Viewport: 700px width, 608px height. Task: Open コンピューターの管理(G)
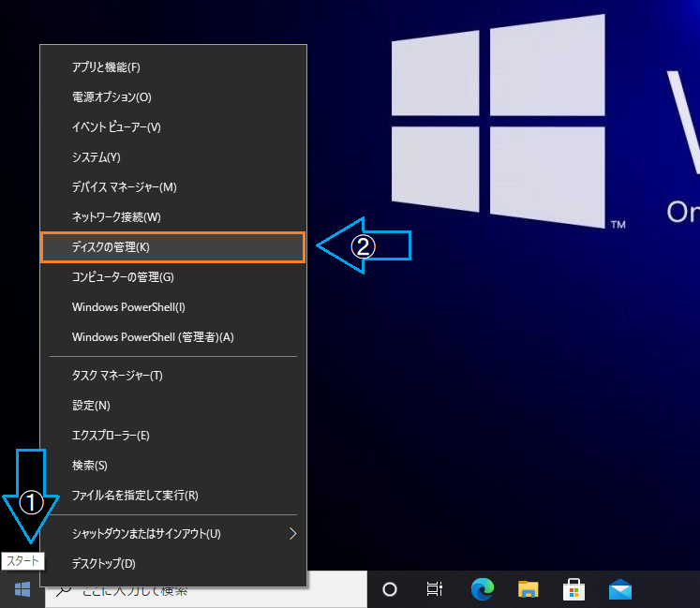click(173, 277)
